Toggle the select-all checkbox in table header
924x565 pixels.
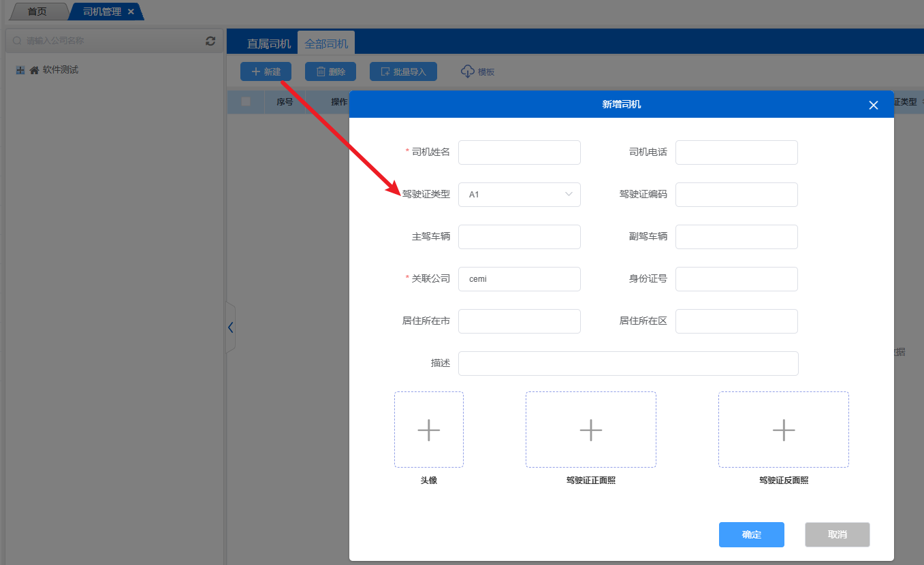pyautogui.click(x=246, y=101)
